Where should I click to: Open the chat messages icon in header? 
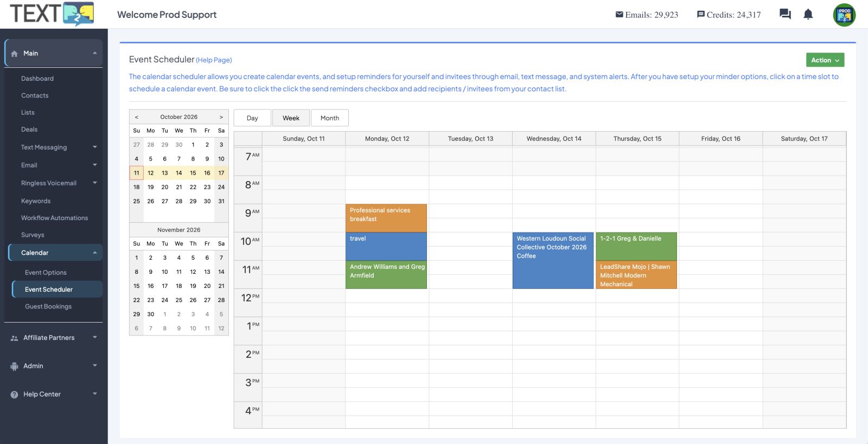pyautogui.click(x=785, y=14)
